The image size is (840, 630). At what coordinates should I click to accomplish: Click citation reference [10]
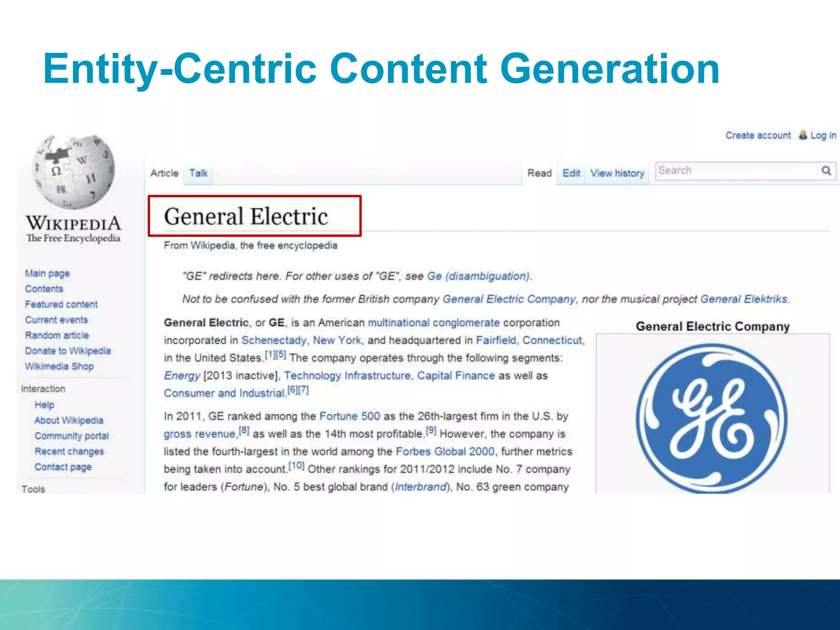[x=296, y=466]
